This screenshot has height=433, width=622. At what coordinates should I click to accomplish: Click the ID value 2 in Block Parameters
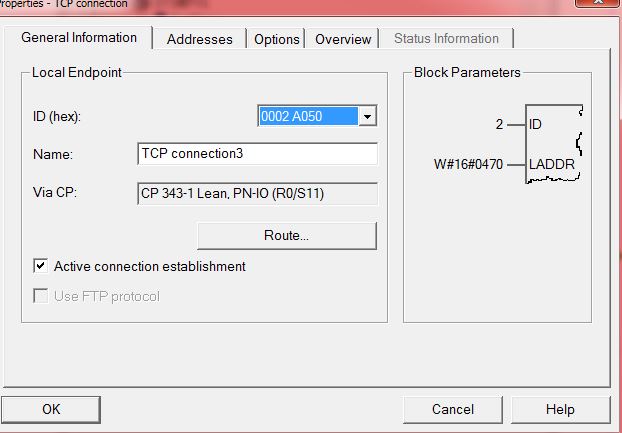pyautogui.click(x=499, y=125)
